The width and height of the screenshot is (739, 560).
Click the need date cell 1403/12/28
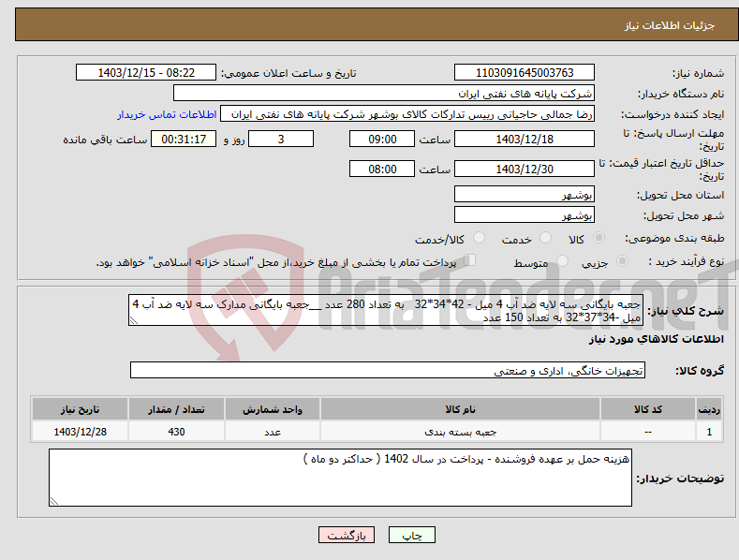(x=81, y=432)
